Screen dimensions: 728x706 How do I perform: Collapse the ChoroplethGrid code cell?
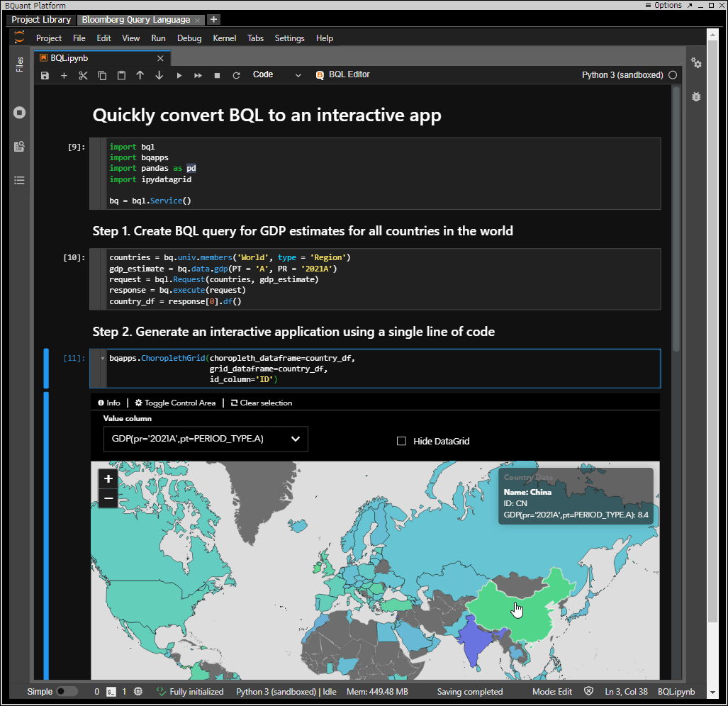(102, 359)
